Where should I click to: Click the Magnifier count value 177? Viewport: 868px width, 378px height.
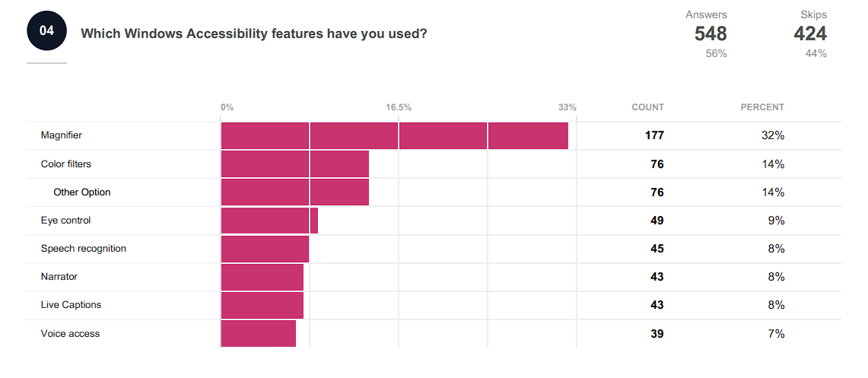(x=654, y=135)
